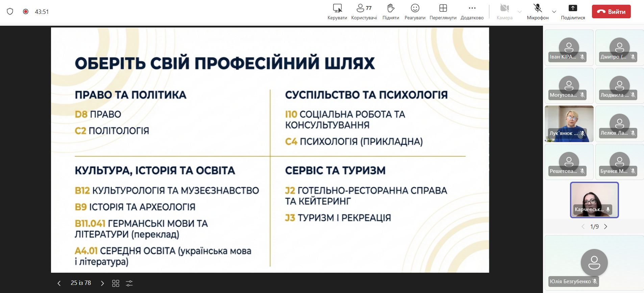Screen dimensions: 644x293
Task: Raise hand with the Підняти button
Action: point(391,12)
